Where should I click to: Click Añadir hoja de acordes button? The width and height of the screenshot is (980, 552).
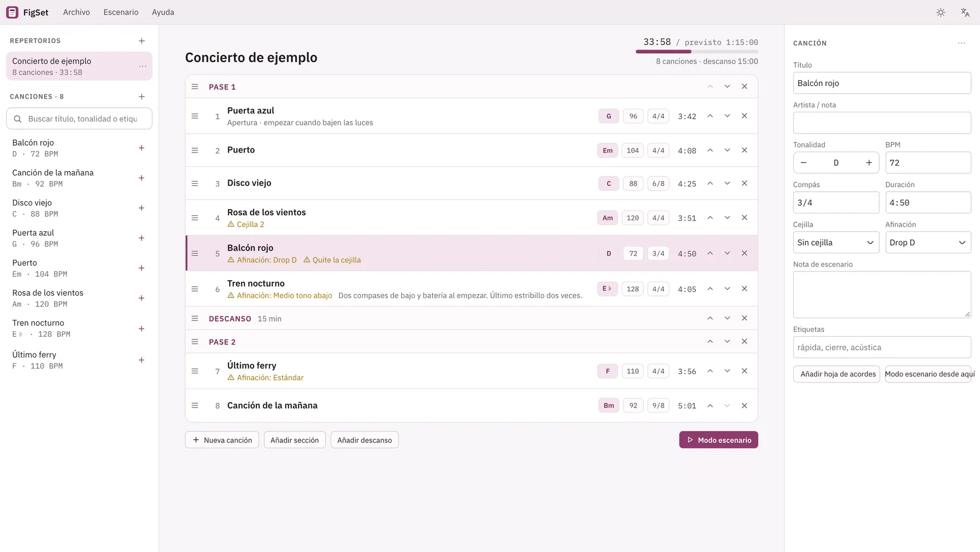click(836, 374)
